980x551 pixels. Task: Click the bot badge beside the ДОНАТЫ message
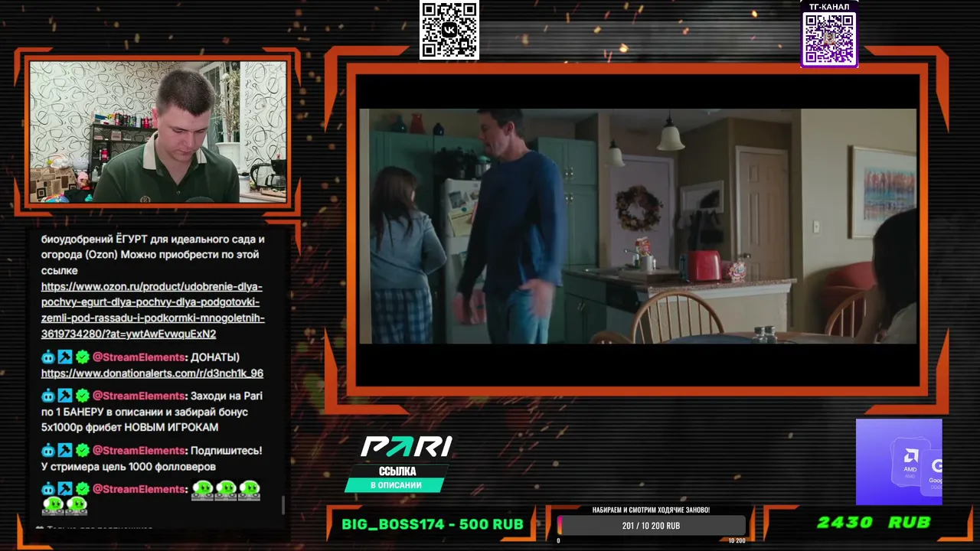pos(48,357)
